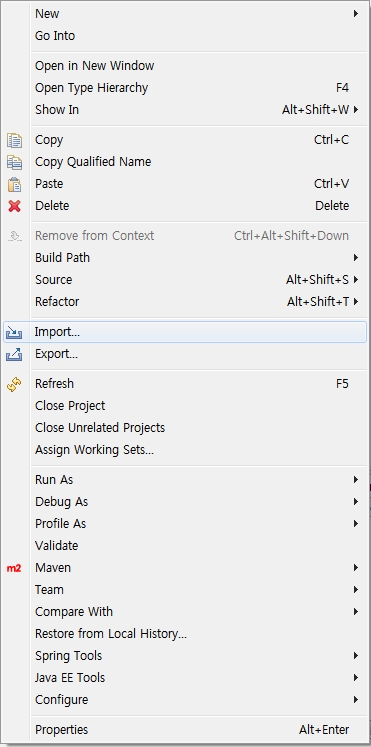Click the Paste clipboard icon

14,184
